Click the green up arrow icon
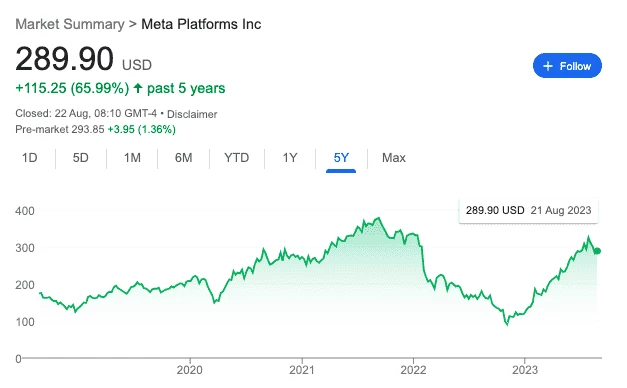 coord(138,88)
